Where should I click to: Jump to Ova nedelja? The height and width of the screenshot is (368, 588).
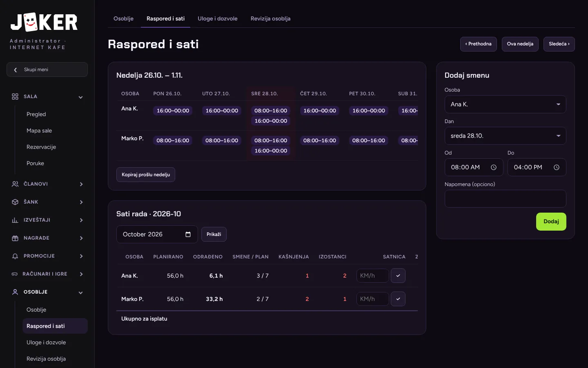pyautogui.click(x=520, y=44)
